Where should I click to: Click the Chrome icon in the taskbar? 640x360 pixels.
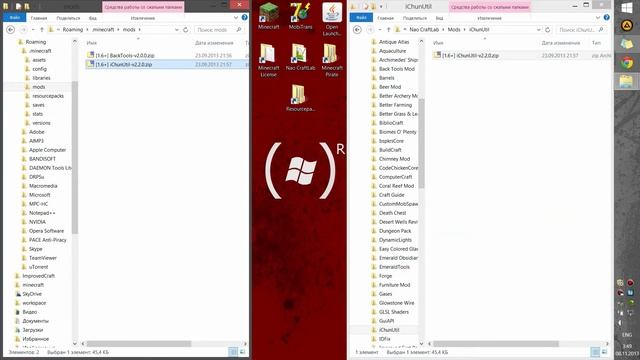click(627, 62)
